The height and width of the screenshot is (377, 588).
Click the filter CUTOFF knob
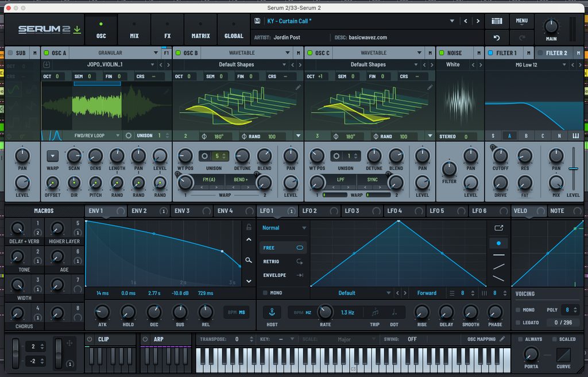pos(500,156)
